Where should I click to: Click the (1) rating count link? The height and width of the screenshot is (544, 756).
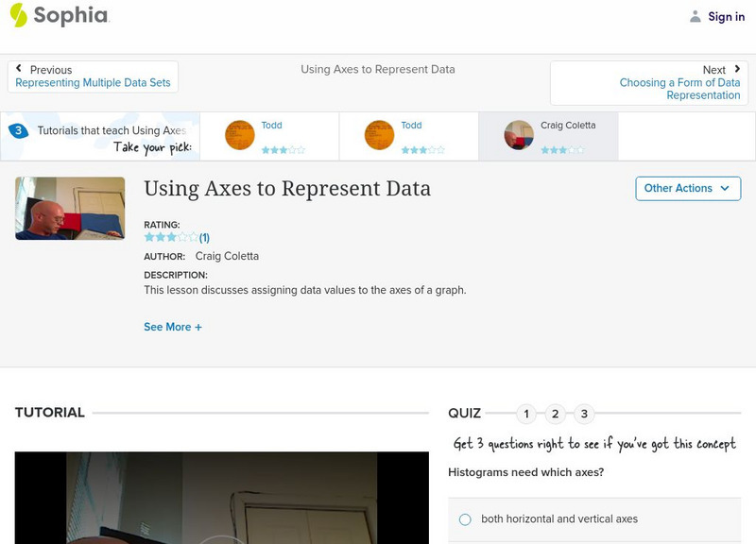click(x=204, y=238)
